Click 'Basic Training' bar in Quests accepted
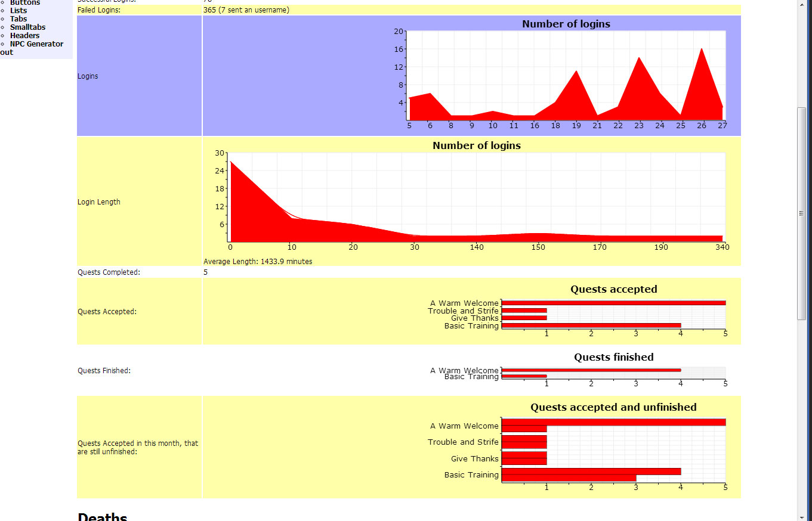 591,325
